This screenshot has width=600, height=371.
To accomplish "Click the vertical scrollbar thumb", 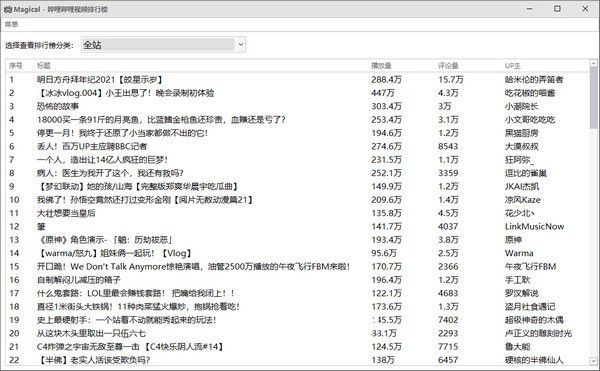I will [593, 98].
